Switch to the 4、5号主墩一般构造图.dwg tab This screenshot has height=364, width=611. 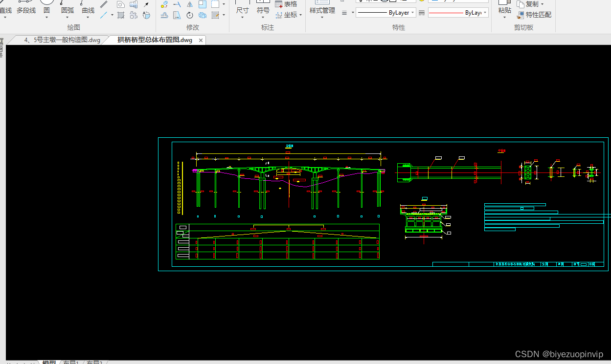click(62, 40)
